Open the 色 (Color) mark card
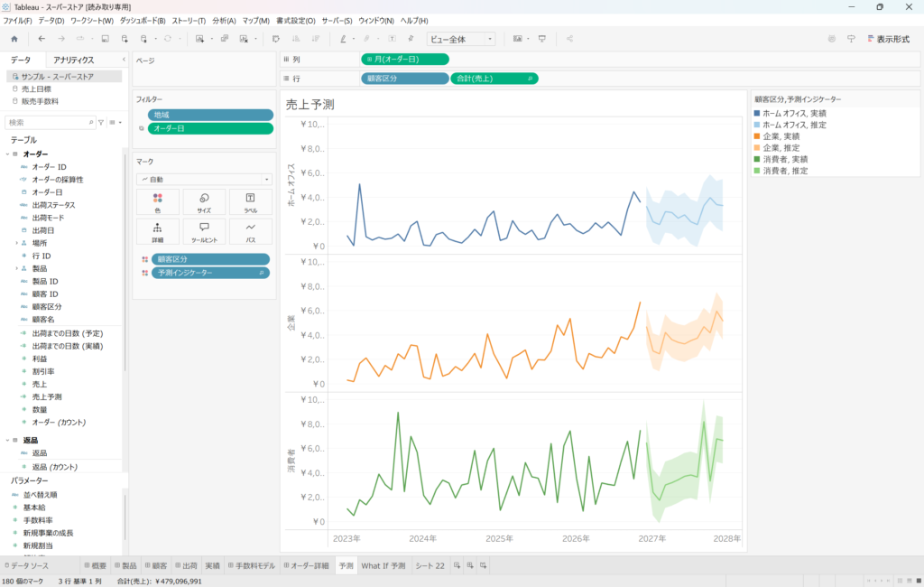The height and width of the screenshot is (587, 924). tap(157, 201)
